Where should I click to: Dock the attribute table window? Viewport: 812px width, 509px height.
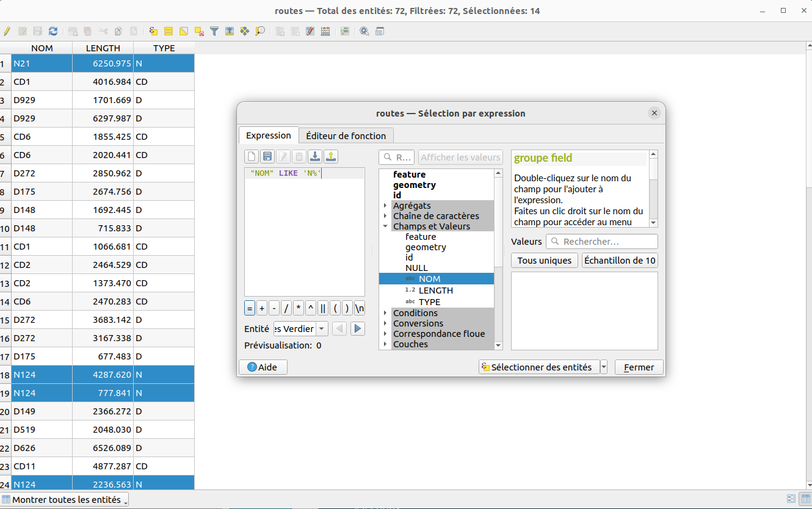point(379,31)
